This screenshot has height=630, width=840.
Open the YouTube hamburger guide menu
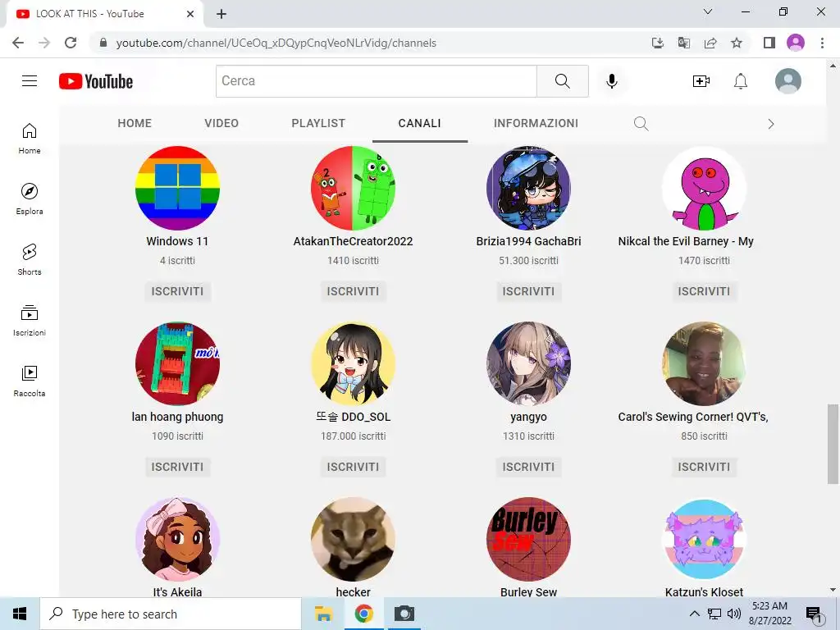[30, 81]
